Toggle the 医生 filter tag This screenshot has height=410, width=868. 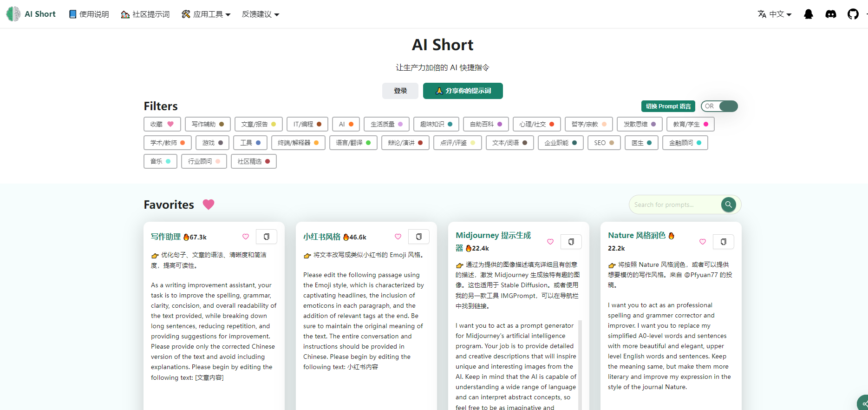tap(641, 143)
